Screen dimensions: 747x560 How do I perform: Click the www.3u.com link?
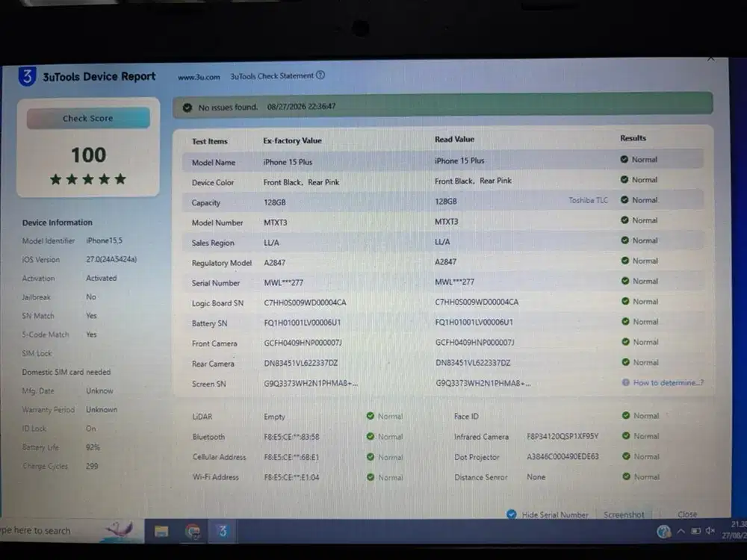[199, 77]
